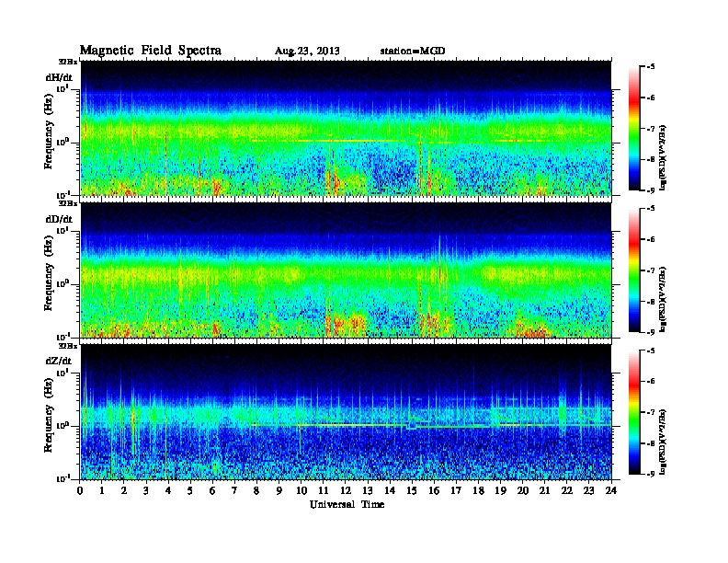728x563 pixels.
Task: Click the "20" tick on Universal Time axis
Action: 523,491
